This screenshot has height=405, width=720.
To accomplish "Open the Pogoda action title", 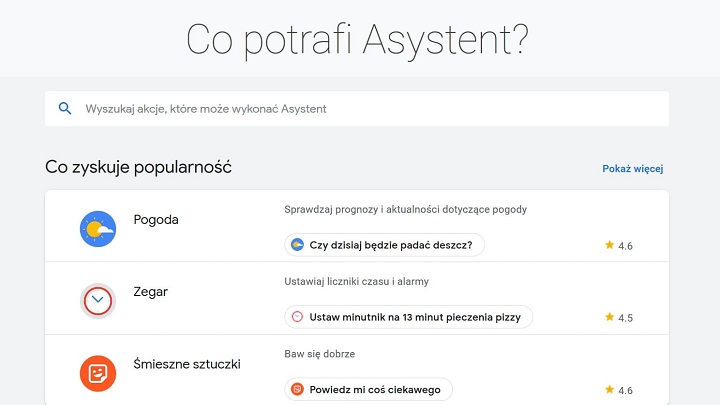I will coord(156,220).
